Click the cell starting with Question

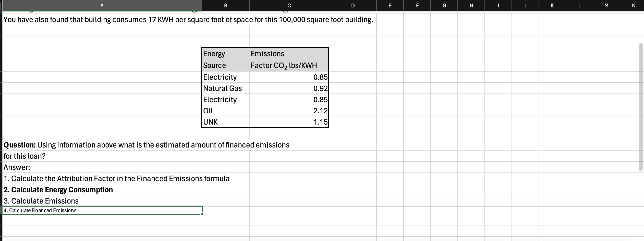click(x=102, y=145)
